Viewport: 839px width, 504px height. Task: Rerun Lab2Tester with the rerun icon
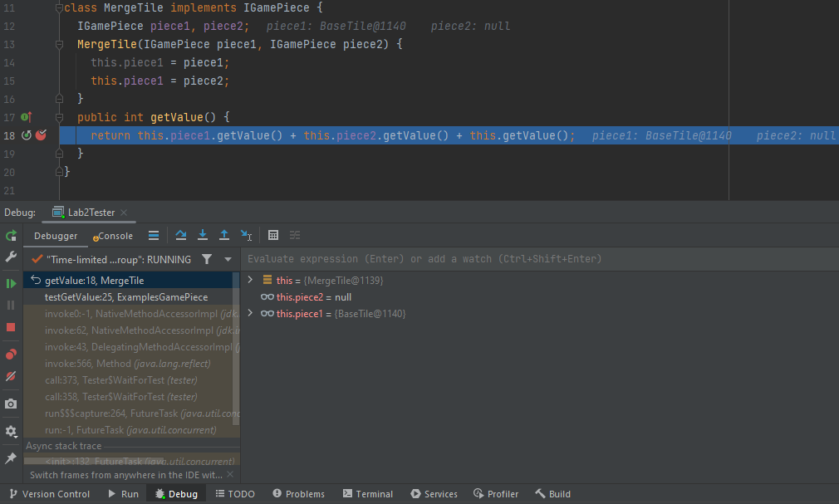pyautogui.click(x=11, y=236)
